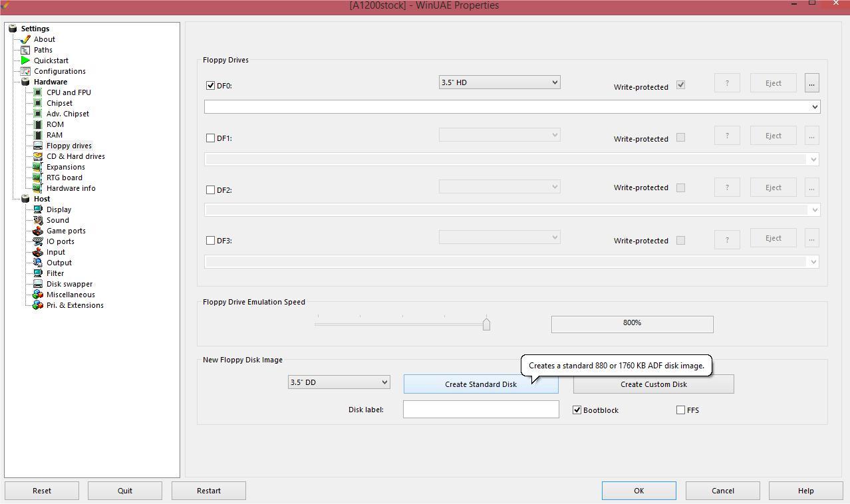Confirm settings with OK
This screenshot has width=850, height=504.
coord(638,491)
